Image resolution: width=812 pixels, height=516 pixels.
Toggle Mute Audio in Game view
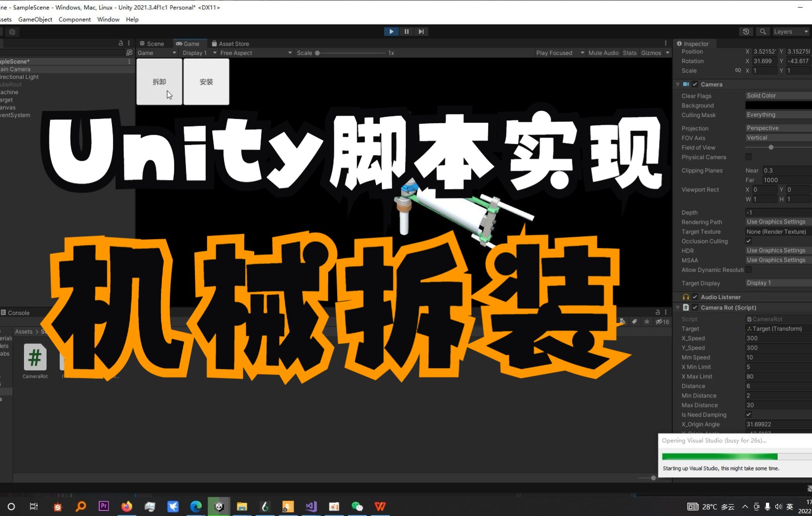click(603, 53)
